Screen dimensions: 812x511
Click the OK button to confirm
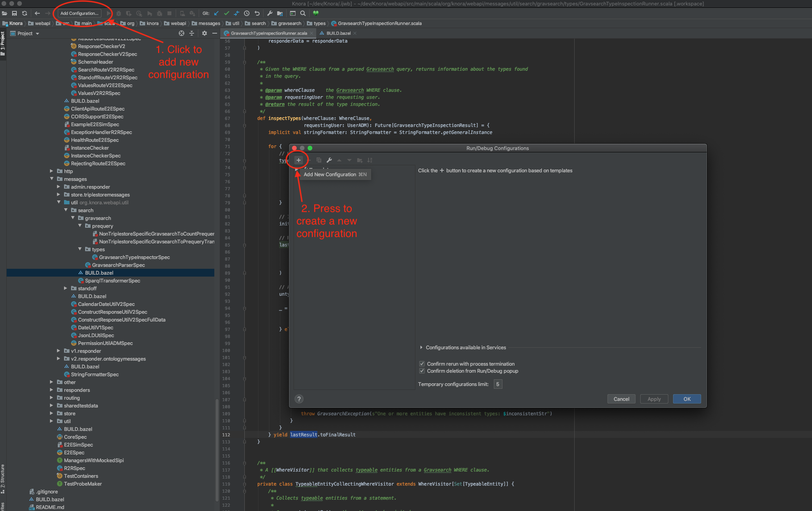tap(686, 398)
